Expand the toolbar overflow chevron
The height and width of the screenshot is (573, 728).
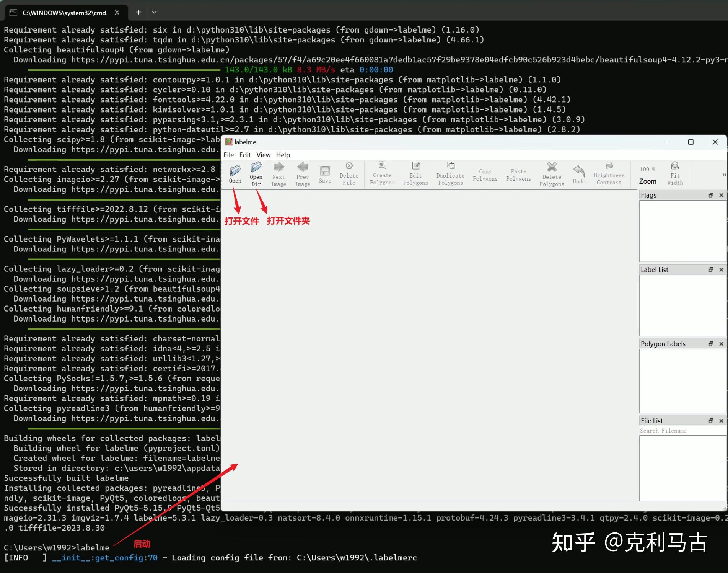(x=724, y=175)
